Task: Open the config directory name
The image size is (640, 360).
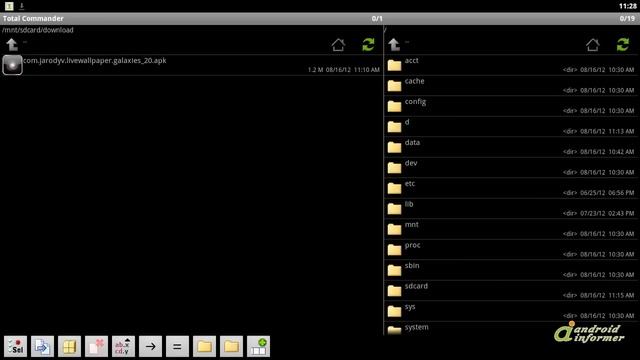Action: (x=415, y=102)
